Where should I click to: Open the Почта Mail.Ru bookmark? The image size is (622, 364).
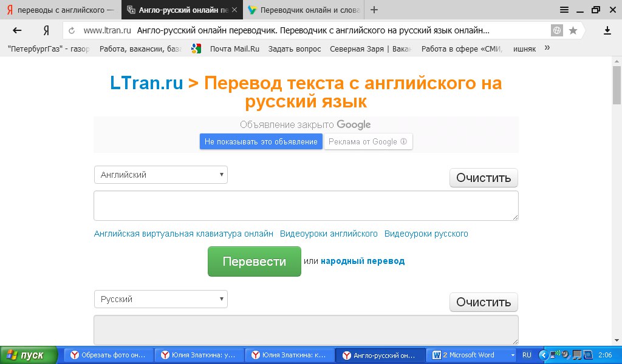234,49
